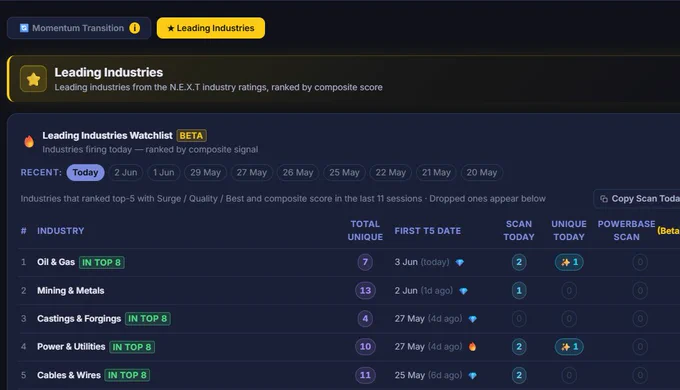Sort by POWERBASE SCAN column header
This screenshot has width=680, height=390.
click(627, 230)
